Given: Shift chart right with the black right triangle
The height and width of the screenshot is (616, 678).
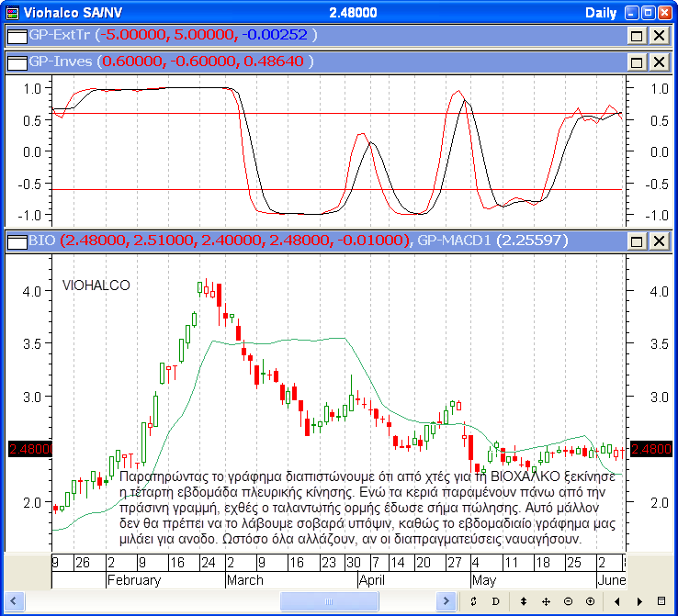Looking at the screenshot, I should (x=639, y=601).
